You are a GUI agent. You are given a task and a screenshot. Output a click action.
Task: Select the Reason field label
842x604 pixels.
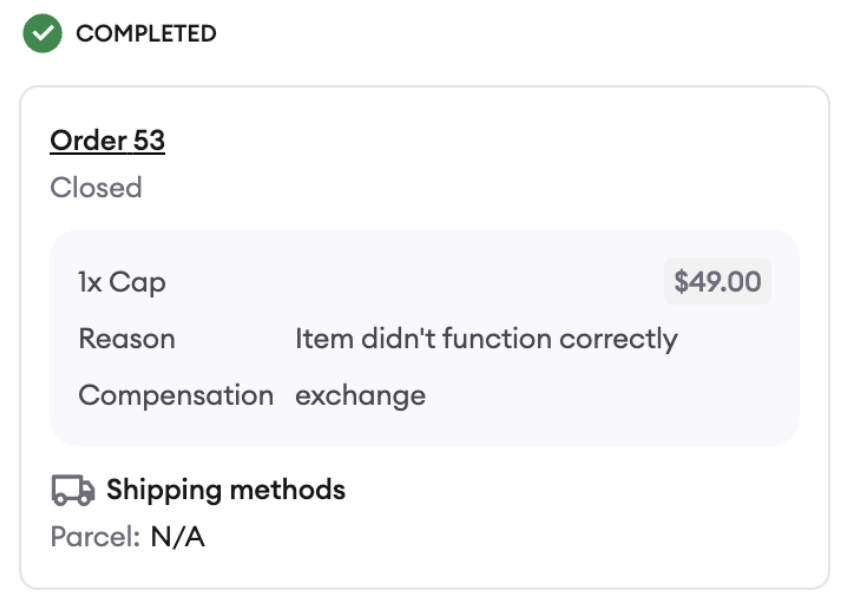[x=127, y=339]
